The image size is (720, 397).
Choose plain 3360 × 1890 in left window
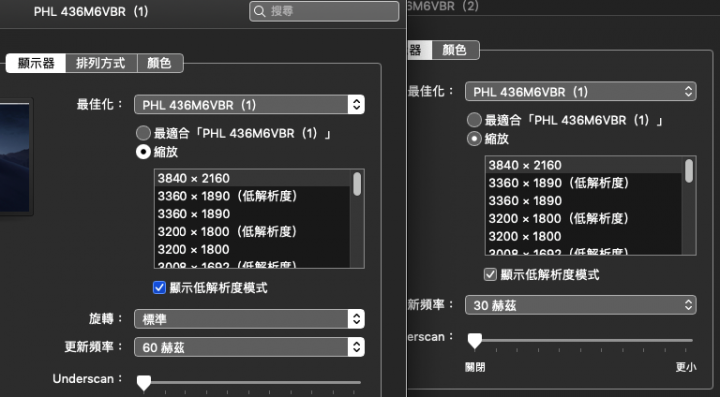252,214
